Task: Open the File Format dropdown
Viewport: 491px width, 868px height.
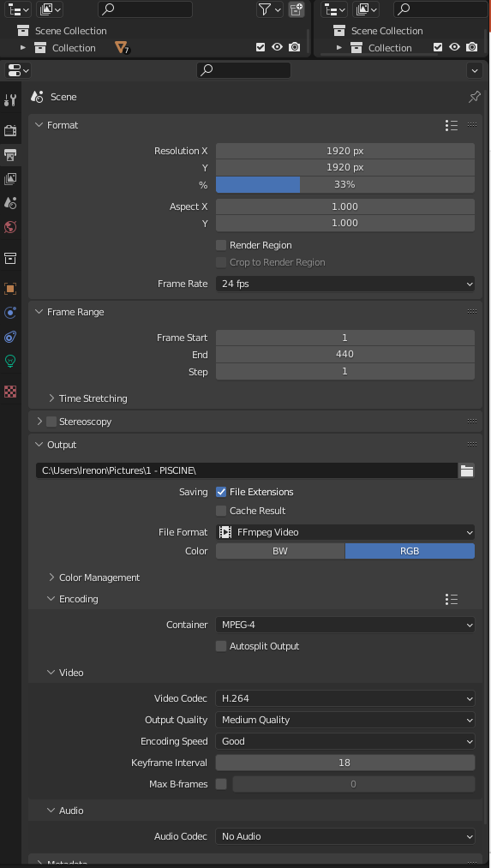Action: click(x=344, y=532)
